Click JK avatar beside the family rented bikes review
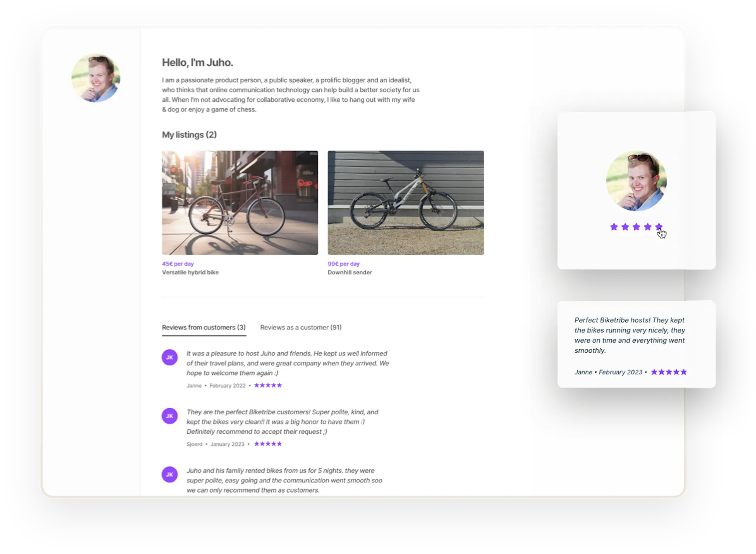The image size is (756, 554). pos(169,475)
